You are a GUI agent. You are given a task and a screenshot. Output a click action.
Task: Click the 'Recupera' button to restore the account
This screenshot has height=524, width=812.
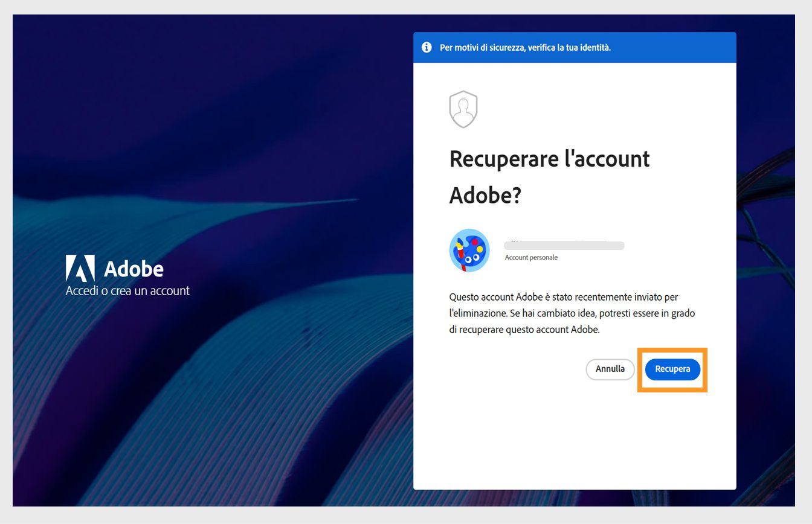(672, 369)
